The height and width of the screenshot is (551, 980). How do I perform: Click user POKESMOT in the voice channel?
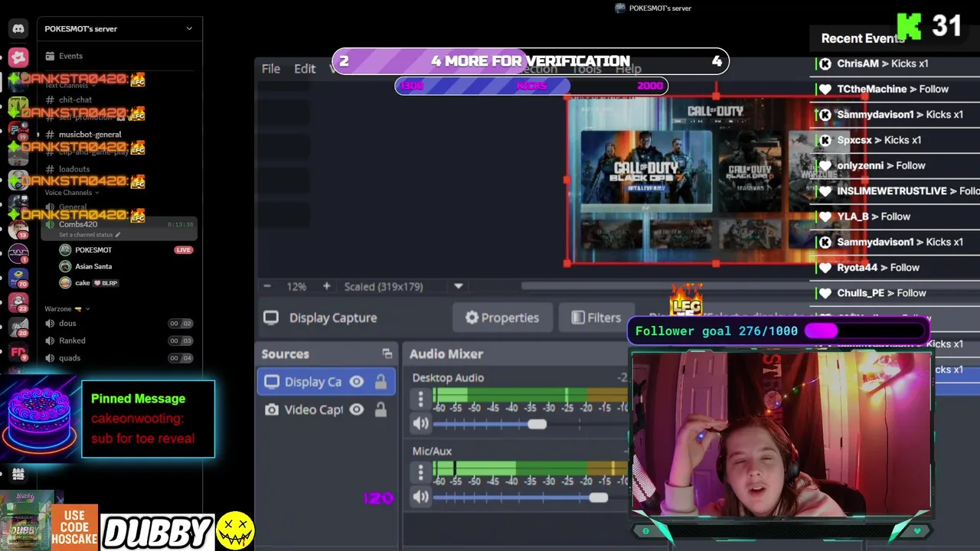[93, 249]
